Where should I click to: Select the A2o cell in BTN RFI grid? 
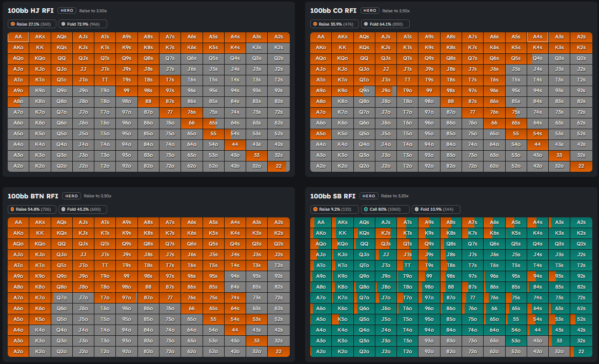(18, 352)
